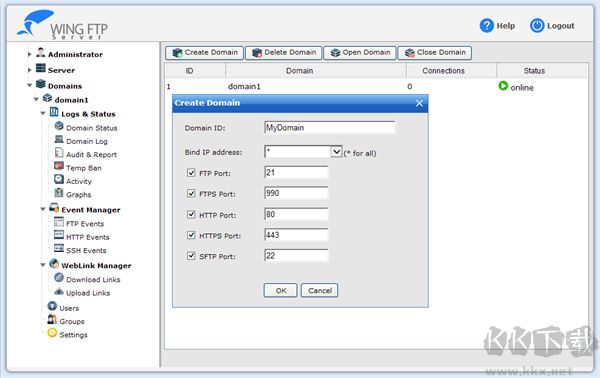The height and width of the screenshot is (378, 600).
Task: Click Cancel in Create Domain dialog
Action: pyautogui.click(x=320, y=290)
